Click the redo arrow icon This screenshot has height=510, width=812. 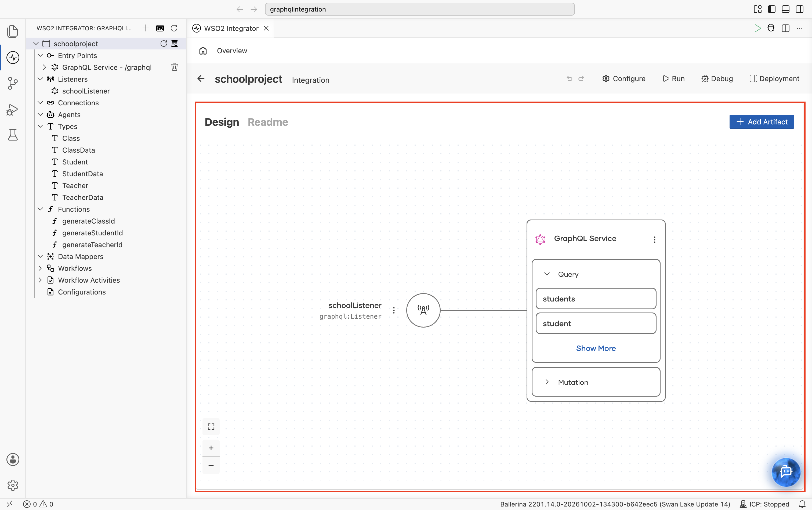tap(581, 78)
